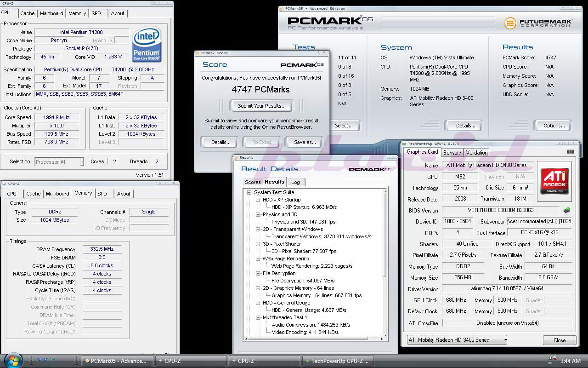Image resolution: width=588 pixels, height=368 pixels.
Task: Collapse the Physics and 3D node
Action: click(x=258, y=214)
